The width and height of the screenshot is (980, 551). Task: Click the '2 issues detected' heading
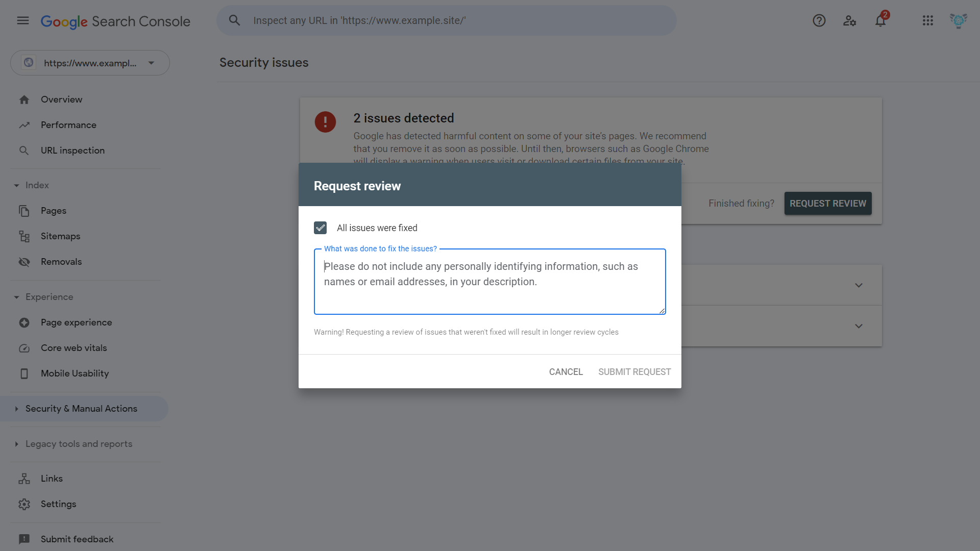pos(403,118)
